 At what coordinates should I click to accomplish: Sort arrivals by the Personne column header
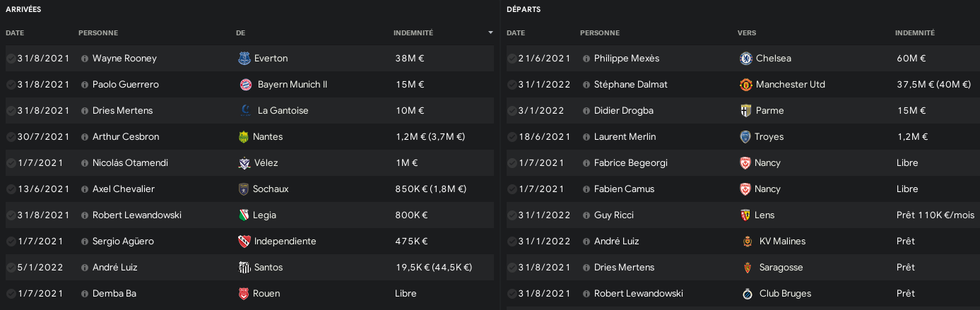coord(98,33)
